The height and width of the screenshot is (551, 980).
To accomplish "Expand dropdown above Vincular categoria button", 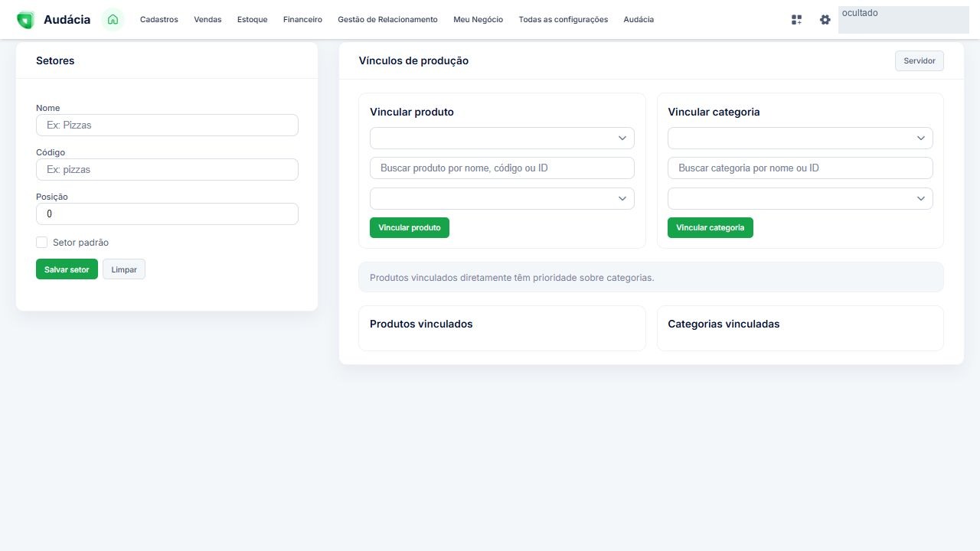I will coord(800,199).
